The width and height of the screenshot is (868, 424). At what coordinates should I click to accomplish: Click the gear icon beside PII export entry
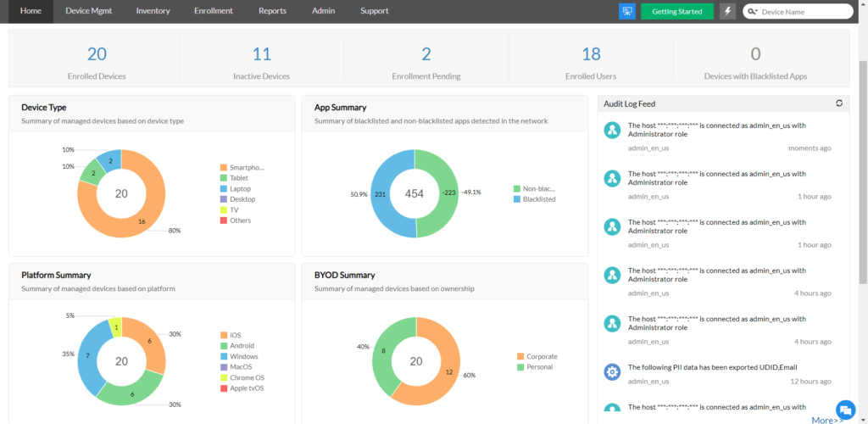tap(612, 371)
